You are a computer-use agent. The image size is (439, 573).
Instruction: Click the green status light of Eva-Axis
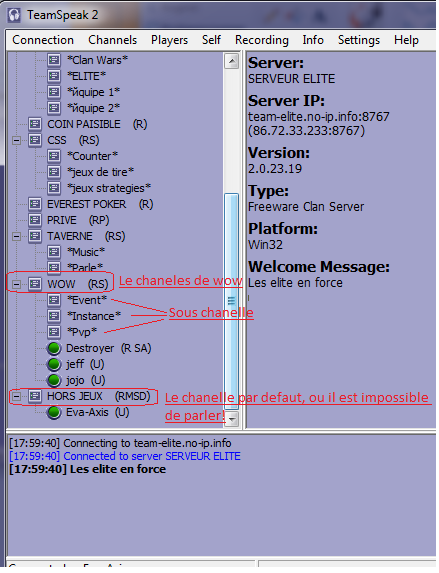54,413
